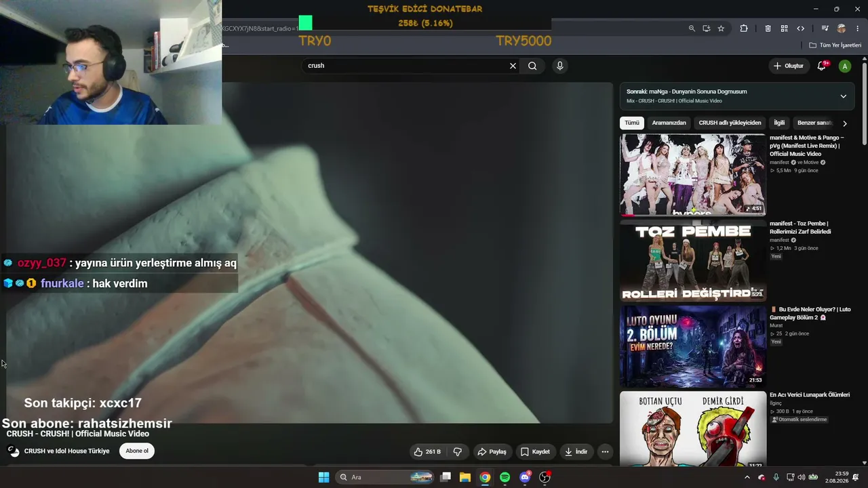Click the Windows taskbar search box

[x=385, y=477]
